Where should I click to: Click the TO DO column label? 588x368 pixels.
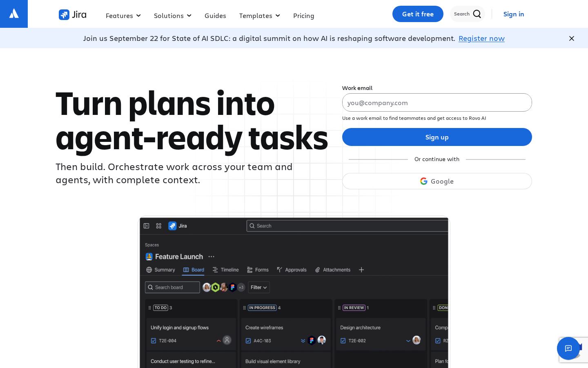click(160, 308)
